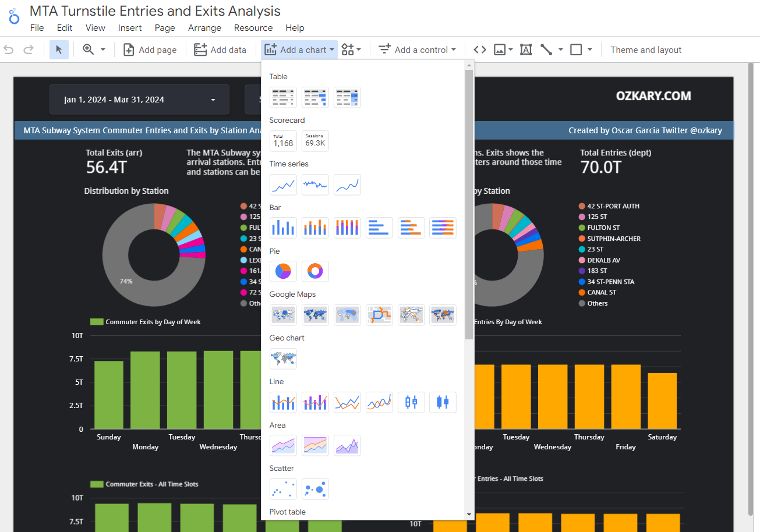The image size is (760, 532).
Task: Open community visualizations and components icon
Action: pyautogui.click(x=348, y=50)
